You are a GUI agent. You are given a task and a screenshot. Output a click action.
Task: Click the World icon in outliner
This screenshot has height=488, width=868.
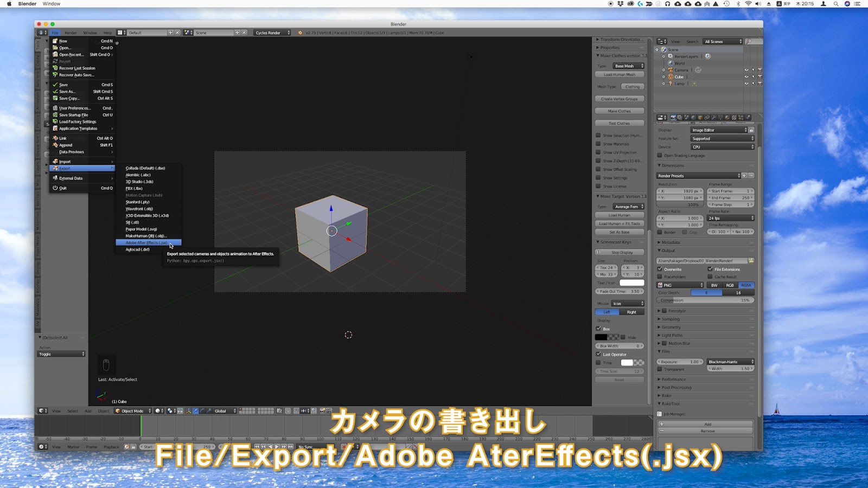[x=671, y=63]
